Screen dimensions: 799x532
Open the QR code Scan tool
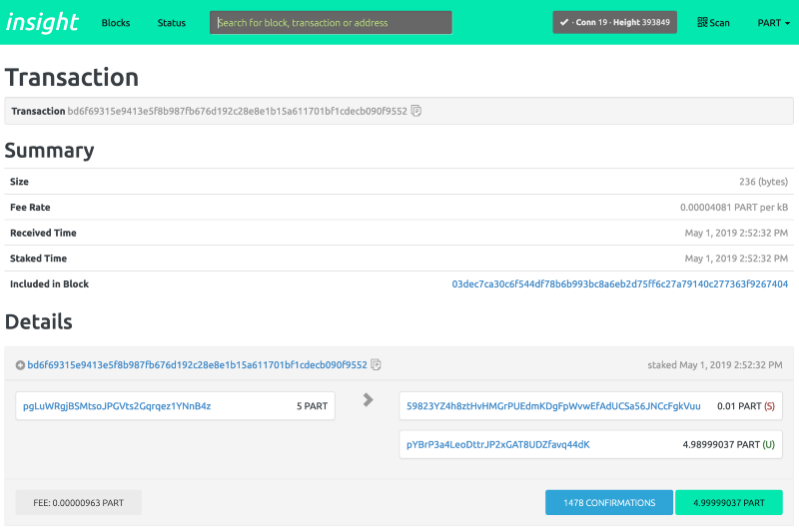point(713,22)
